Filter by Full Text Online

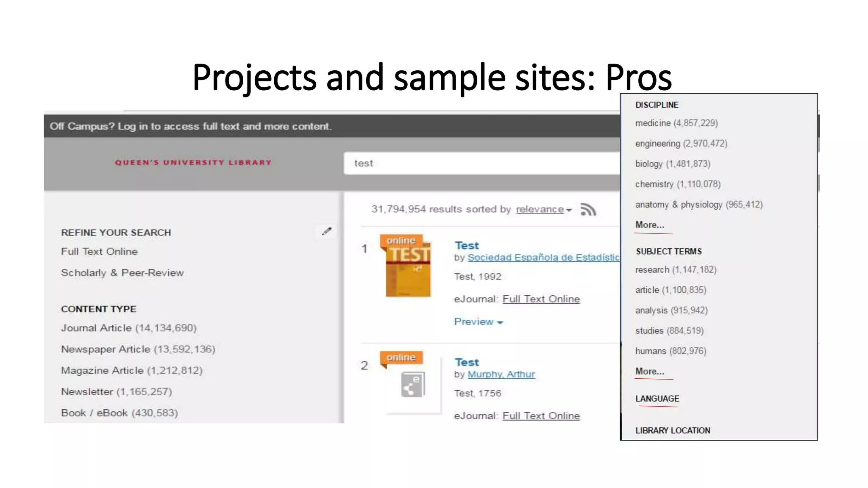(x=99, y=252)
